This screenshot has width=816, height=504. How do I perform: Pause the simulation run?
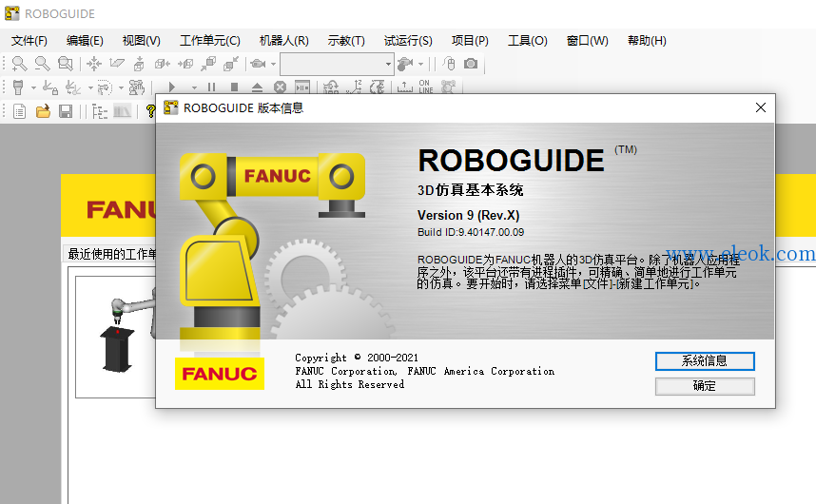tap(211, 87)
